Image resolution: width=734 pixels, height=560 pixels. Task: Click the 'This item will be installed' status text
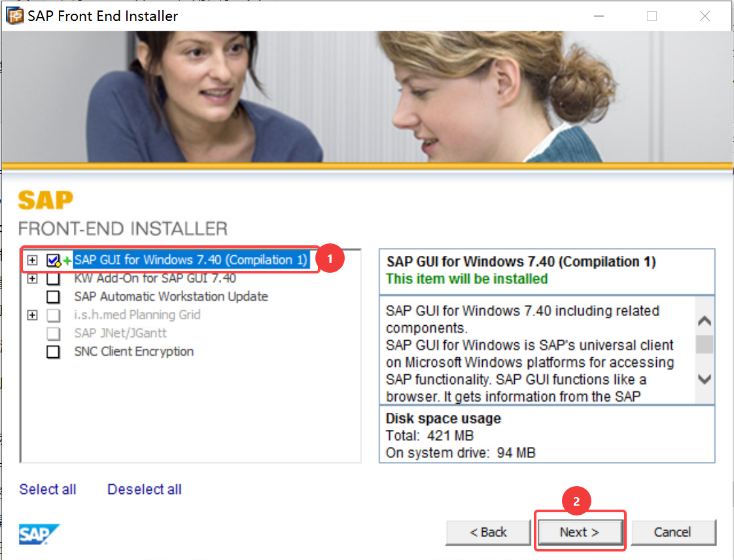466,279
